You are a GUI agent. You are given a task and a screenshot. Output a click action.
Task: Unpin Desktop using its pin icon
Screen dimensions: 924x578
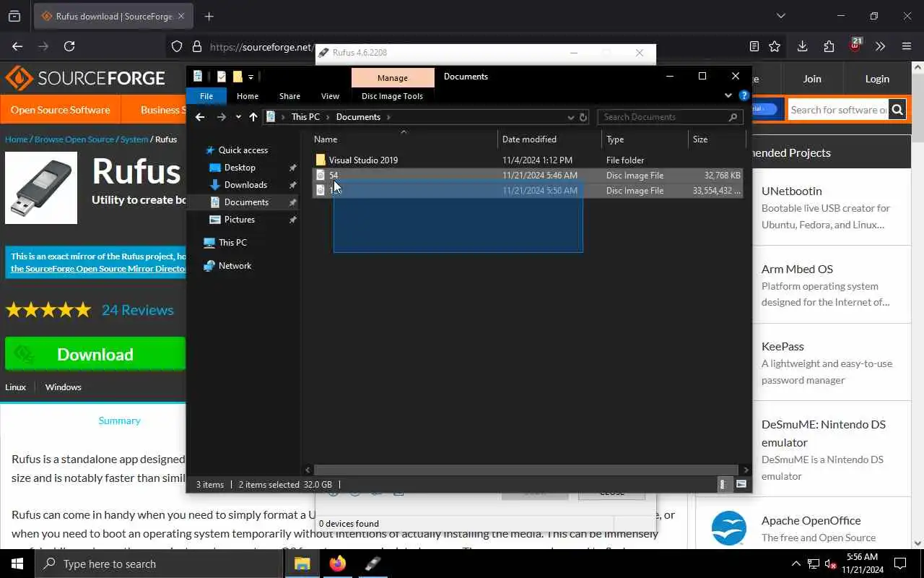292,168
